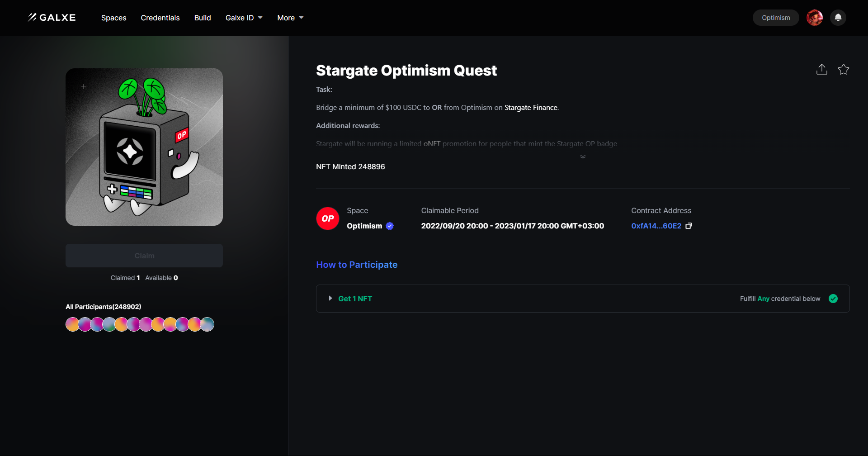Open the Credentials page
Viewport: 868px width, 456px height.
[x=160, y=18]
